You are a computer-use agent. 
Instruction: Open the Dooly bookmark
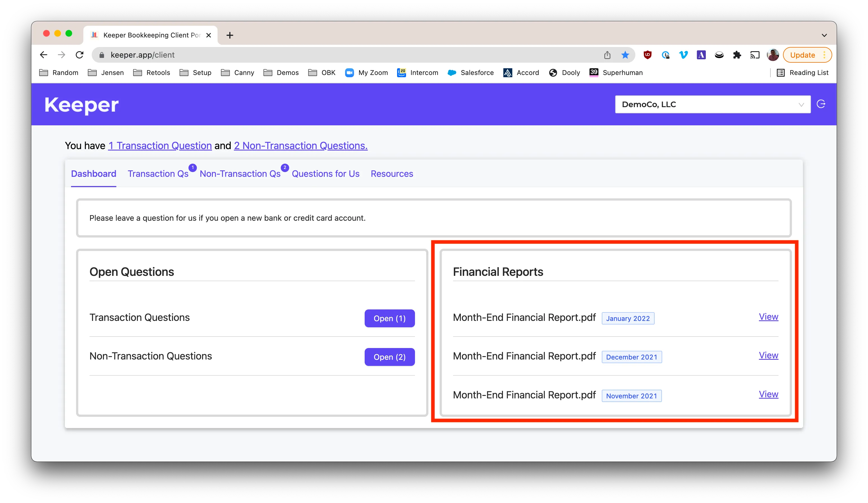click(564, 73)
